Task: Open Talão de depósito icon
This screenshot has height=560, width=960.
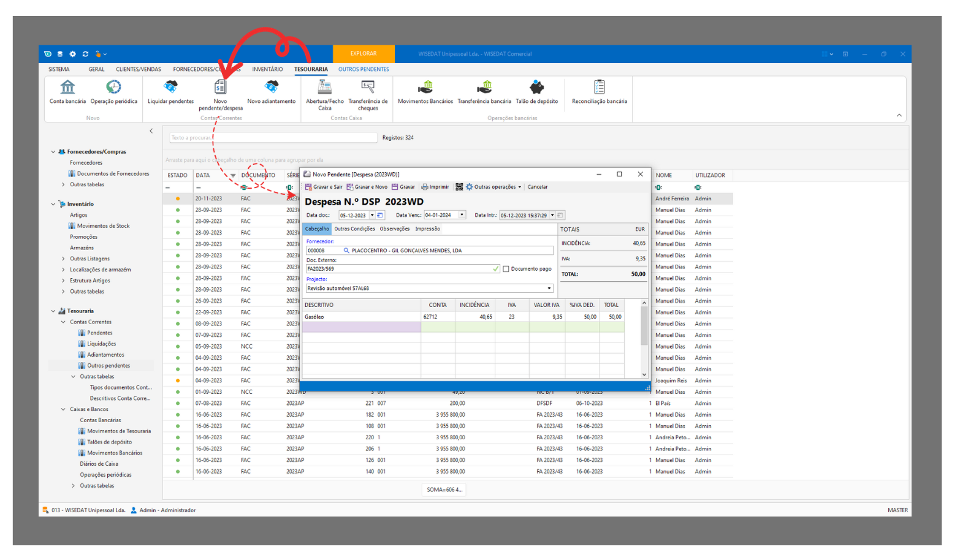Action: point(536,88)
